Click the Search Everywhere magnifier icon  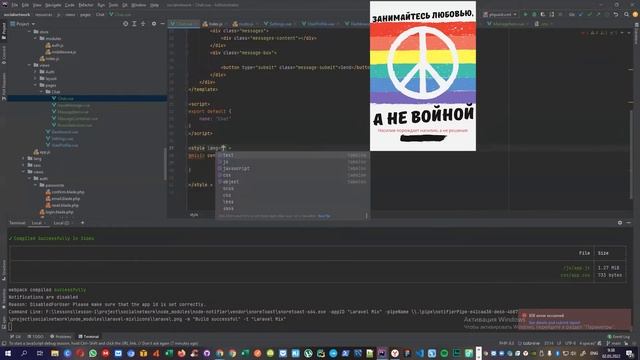(626, 14)
